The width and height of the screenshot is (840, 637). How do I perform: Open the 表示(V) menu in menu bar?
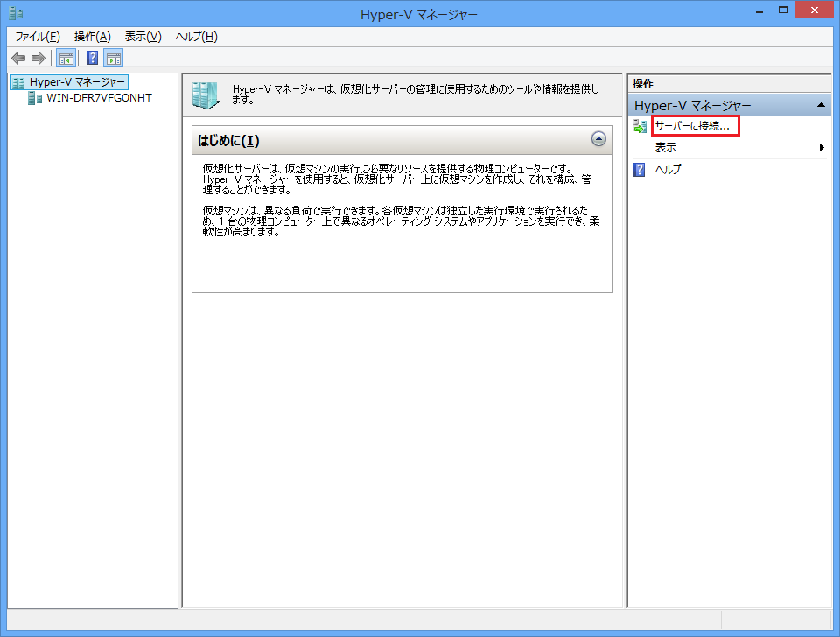pos(143,36)
